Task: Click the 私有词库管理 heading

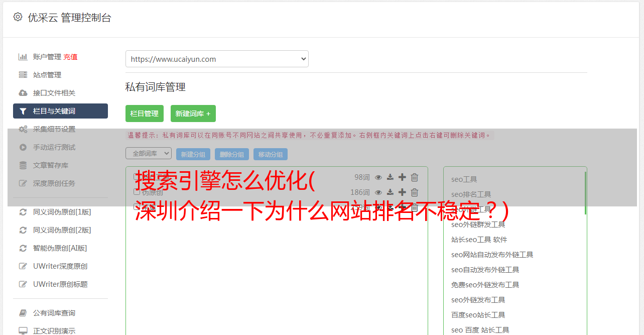Action: 156,87
